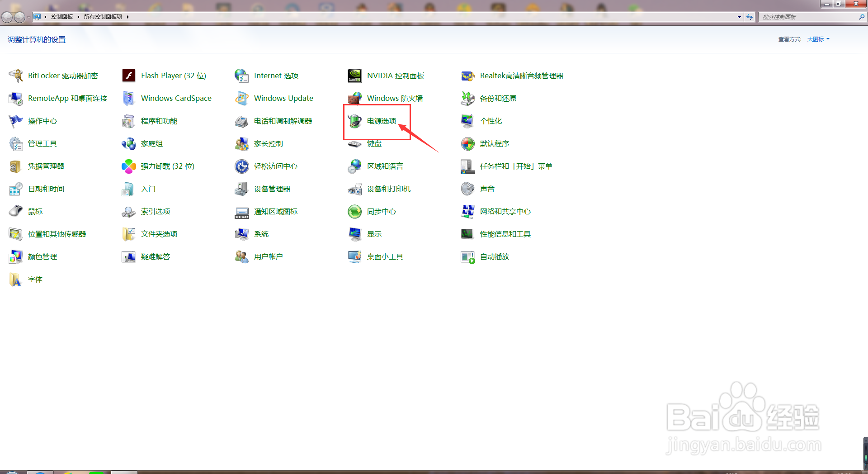
Task: Click the 系统 link
Action: click(x=261, y=234)
